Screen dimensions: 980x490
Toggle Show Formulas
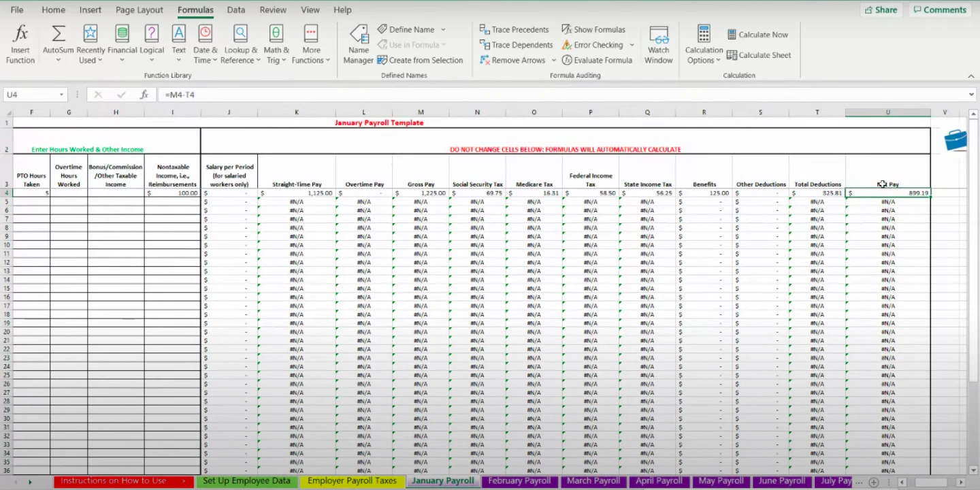click(x=593, y=29)
